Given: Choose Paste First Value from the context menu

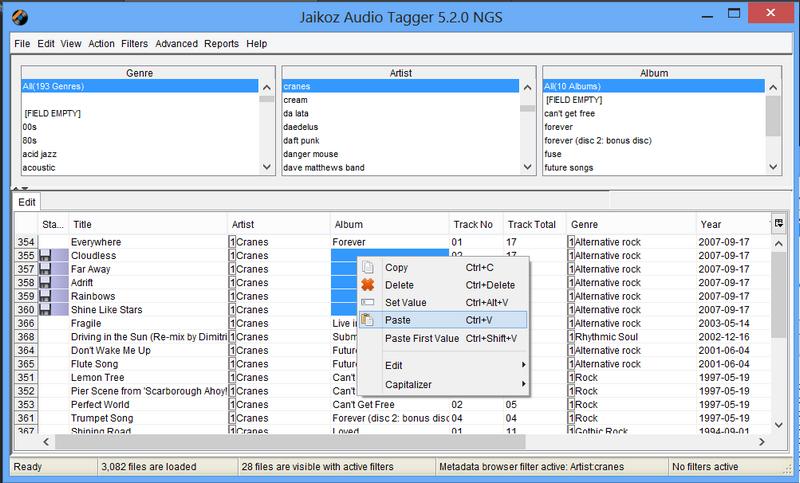Looking at the screenshot, I should coord(443,338).
